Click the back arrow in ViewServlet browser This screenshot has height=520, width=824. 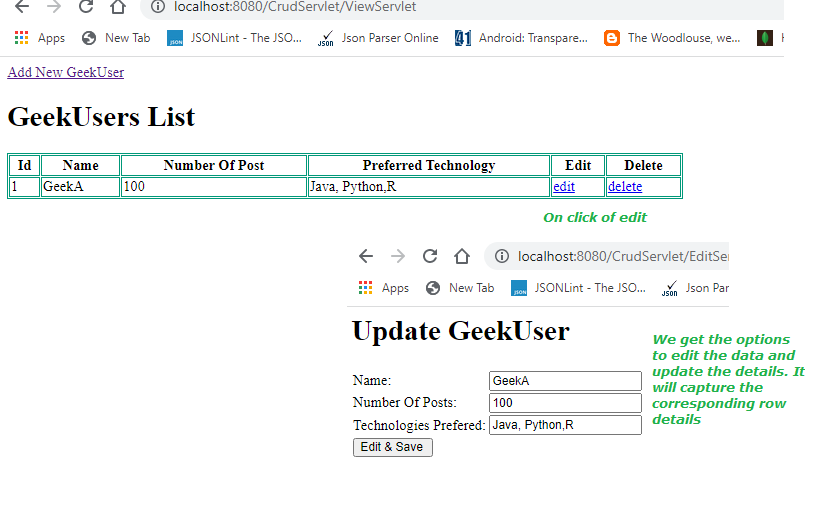tap(22, 6)
